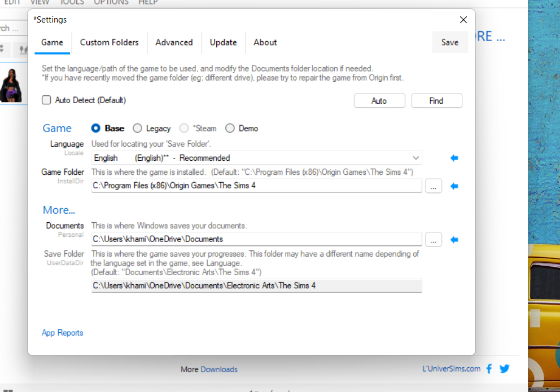Select the Demo game radio button
The width and height of the screenshot is (560, 392).
tap(230, 128)
